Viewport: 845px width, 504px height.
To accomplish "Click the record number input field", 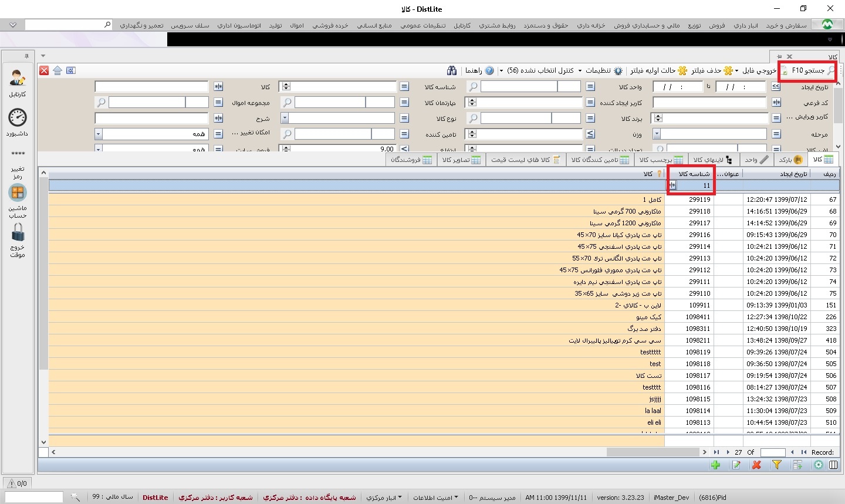I will tap(772, 452).
